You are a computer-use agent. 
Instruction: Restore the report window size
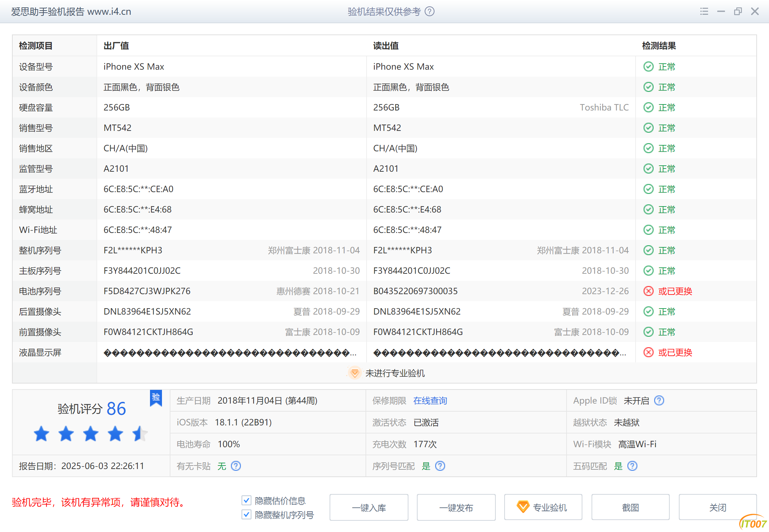coord(738,12)
